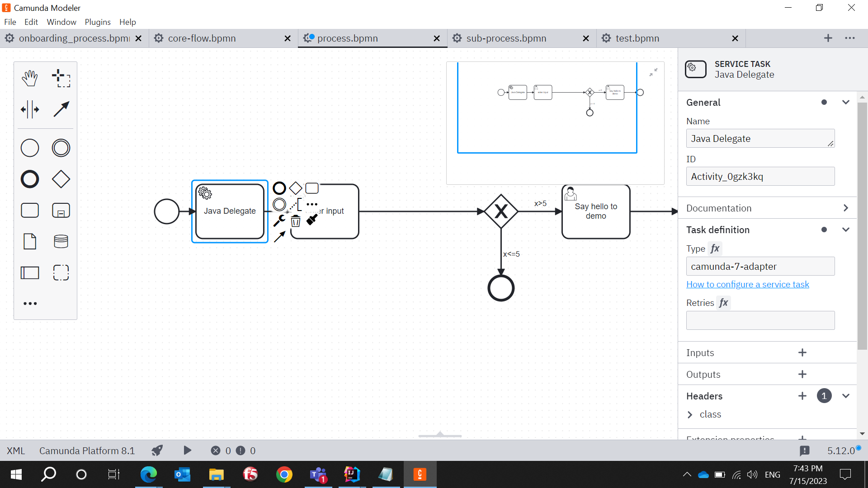
Task: Open feedback icon in status bar
Action: (804, 450)
